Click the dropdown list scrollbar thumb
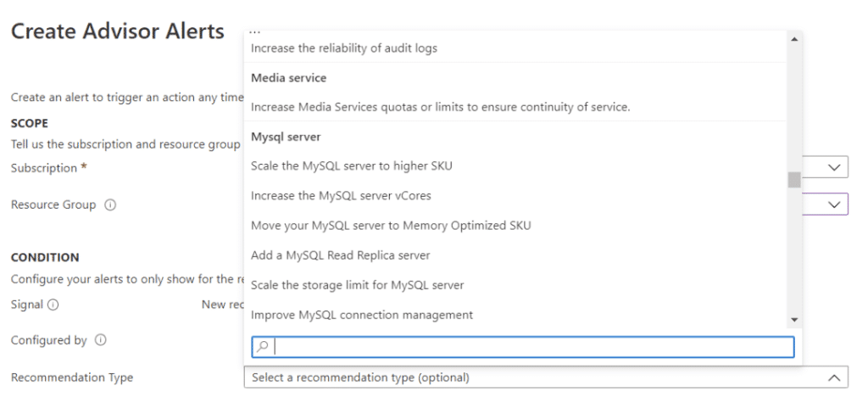868x403 pixels. coord(794,180)
